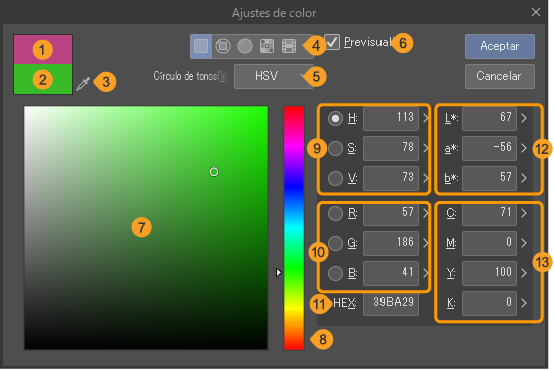Click the B value field showing 41
The height and width of the screenshot is (370, 554).
click(391, 274)
